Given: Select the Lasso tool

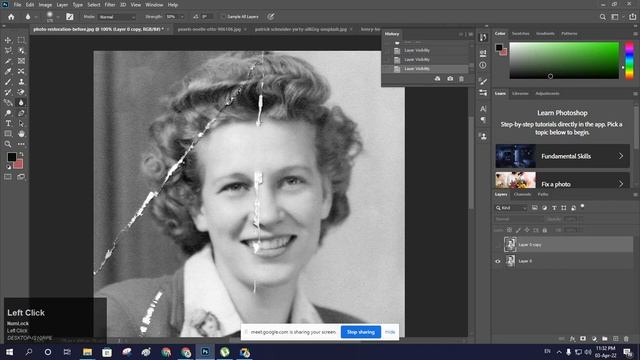Looking at the screenshot, I should pyautogui.click(x=8, y=51).
